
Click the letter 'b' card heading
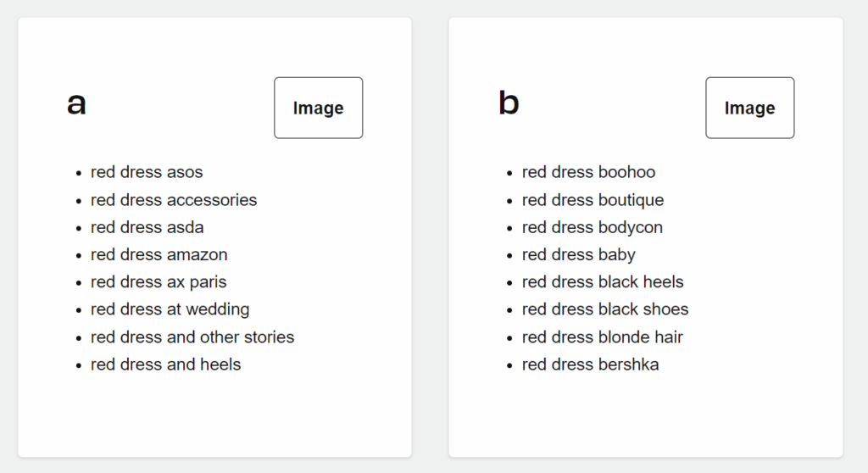tap(509, 103)
